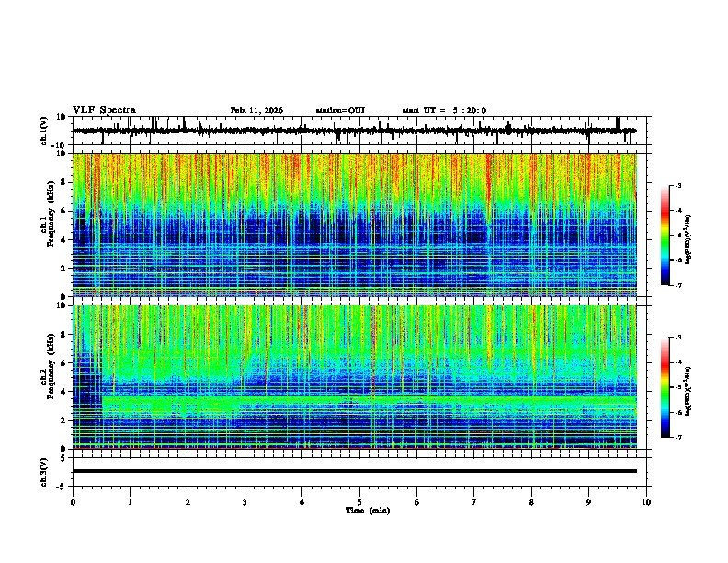Click the "8" kHz tick of ch.1 spectrogram

pyautogui.click(x=64, y=182)
